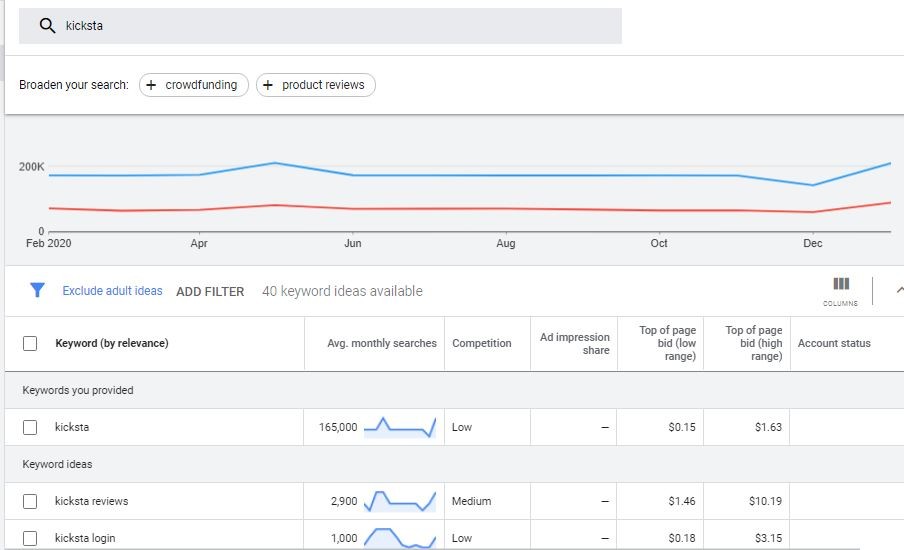Open the filter funnel icon
The image size is (904, 550).
point(37,290)
